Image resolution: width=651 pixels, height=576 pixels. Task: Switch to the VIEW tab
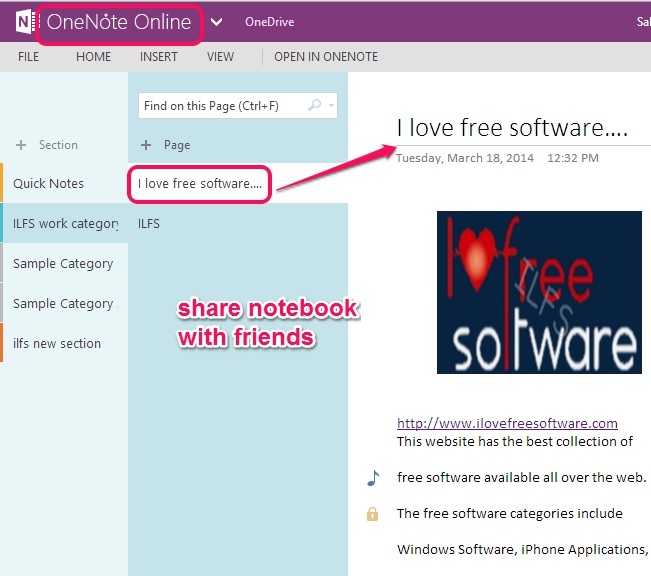click(x=220, y=56)
